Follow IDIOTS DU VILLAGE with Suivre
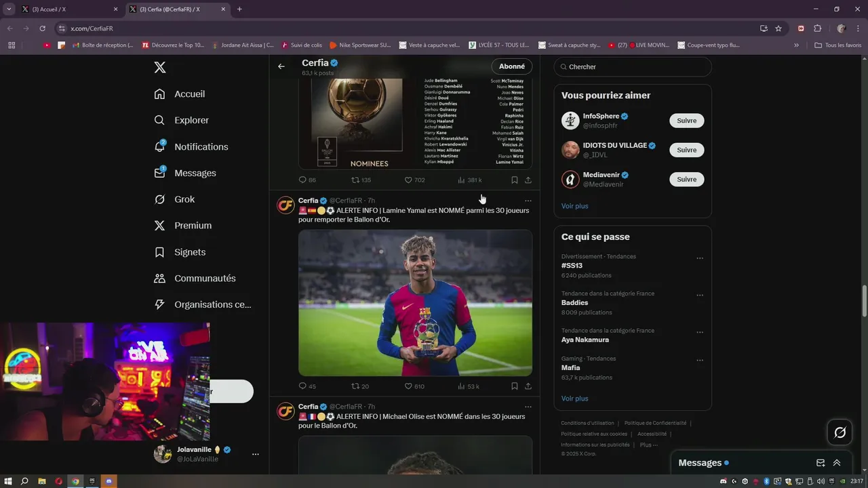Image resolution: width=868 pixels, height=488 pixels. click(686, 150)
